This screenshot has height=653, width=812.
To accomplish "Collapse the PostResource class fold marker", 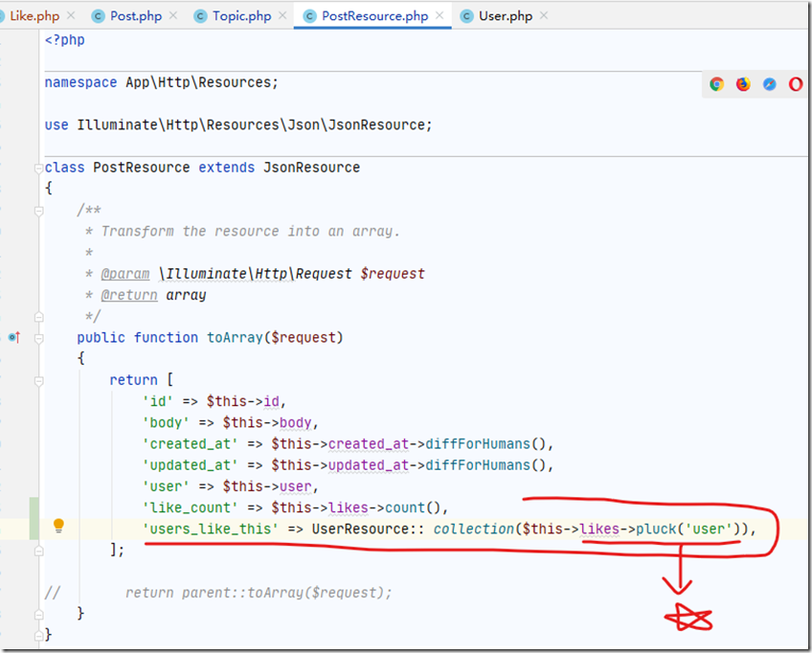I will coord(39,169).
